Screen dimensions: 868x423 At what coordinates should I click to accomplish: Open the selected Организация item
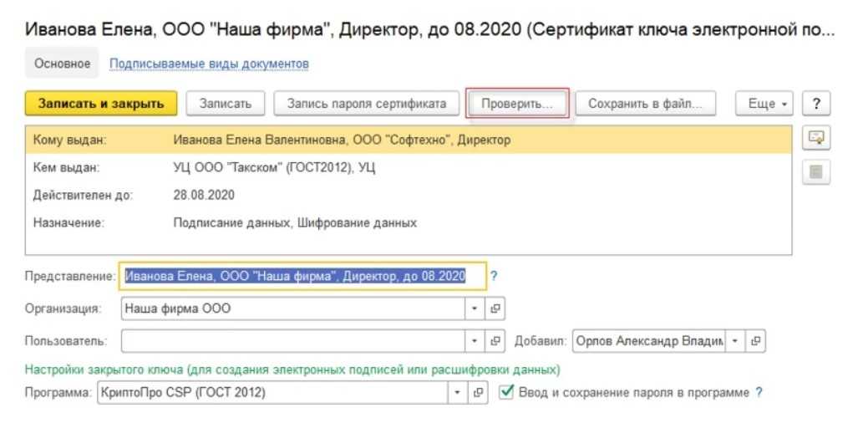click(495, 308)
